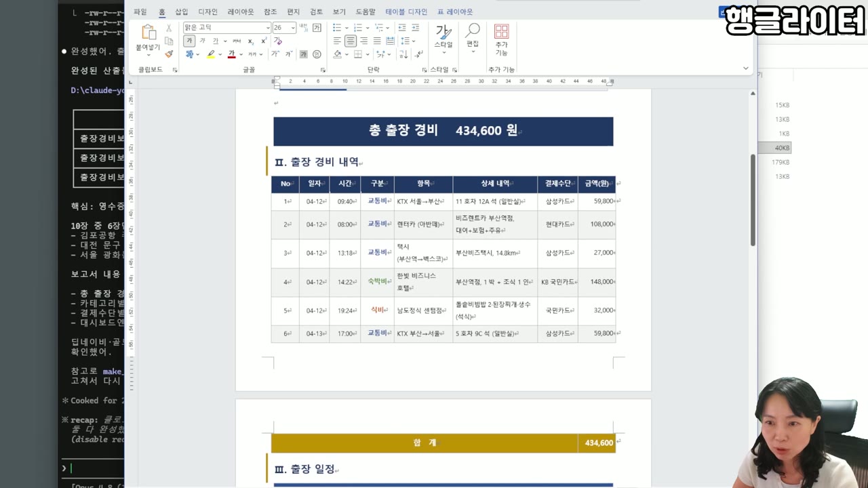The image size is (868, 488).
Task: Toggle character shading button
Action: 303,54
